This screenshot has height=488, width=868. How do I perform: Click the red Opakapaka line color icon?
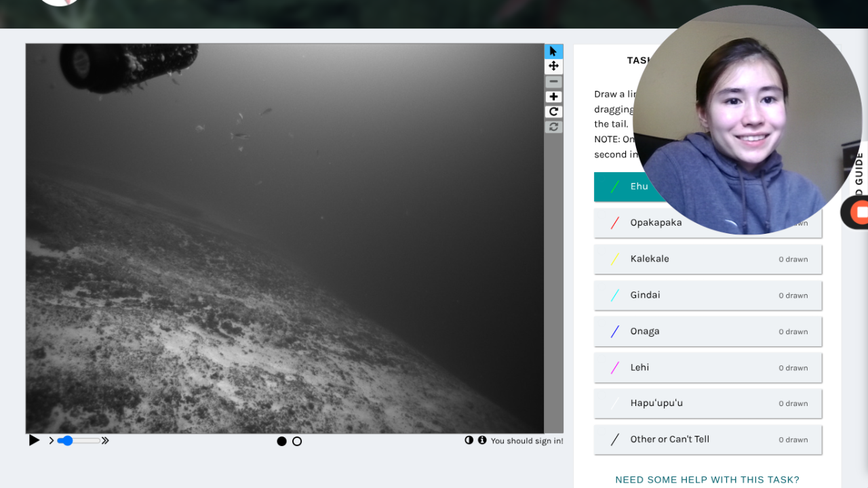click(x=614, y=223)
